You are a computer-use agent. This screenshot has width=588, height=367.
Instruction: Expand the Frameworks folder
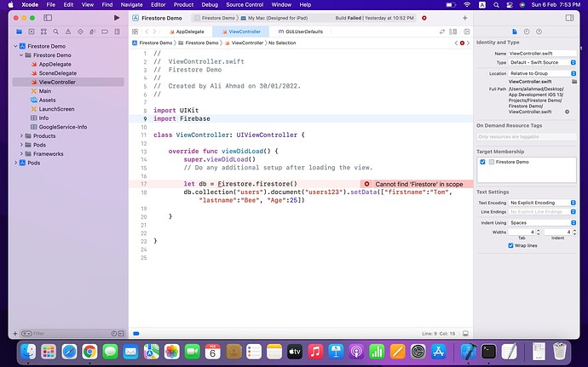21,154
